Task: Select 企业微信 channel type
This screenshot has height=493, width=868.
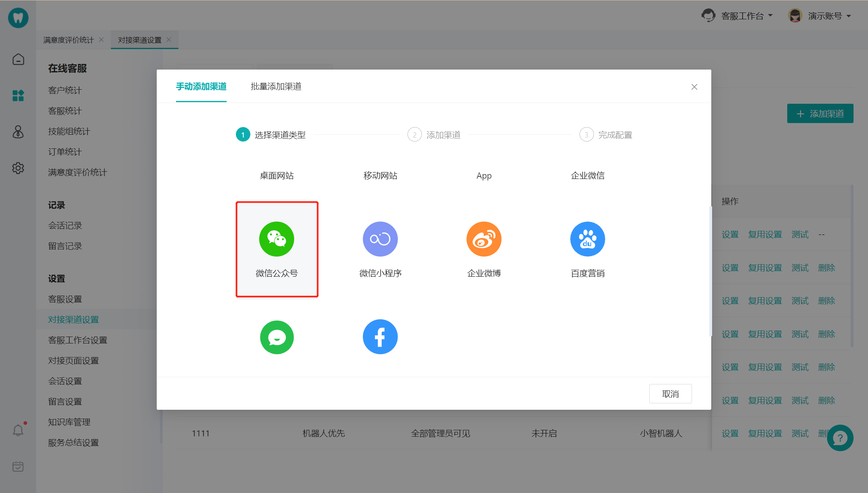Action: [x=588, y=175]
